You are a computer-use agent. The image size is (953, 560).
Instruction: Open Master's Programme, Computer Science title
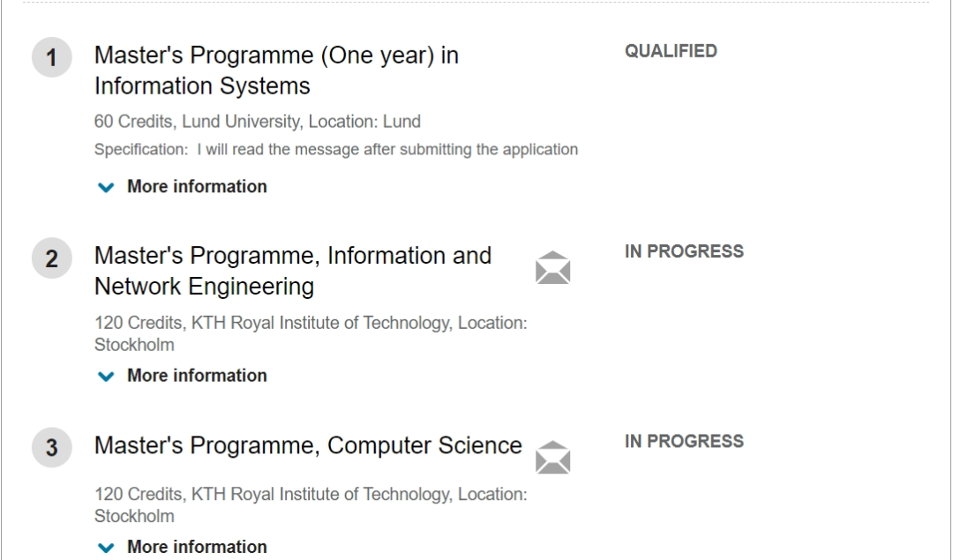tap(308, 446)
